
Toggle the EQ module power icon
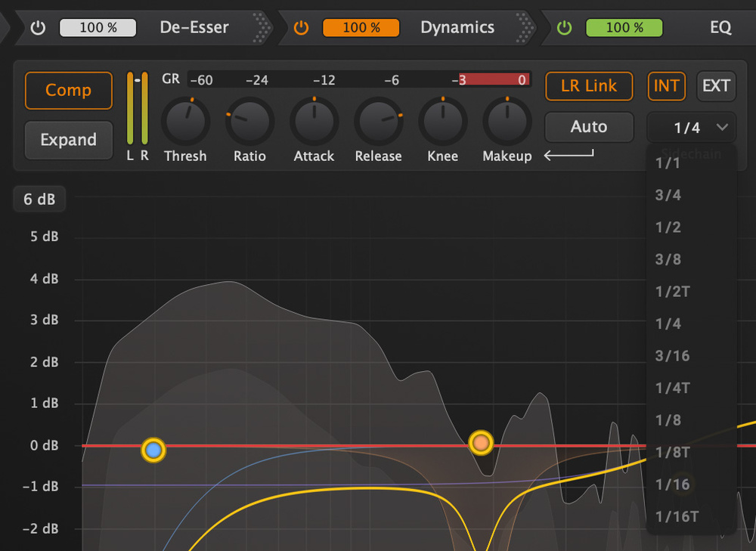point(565,27)
